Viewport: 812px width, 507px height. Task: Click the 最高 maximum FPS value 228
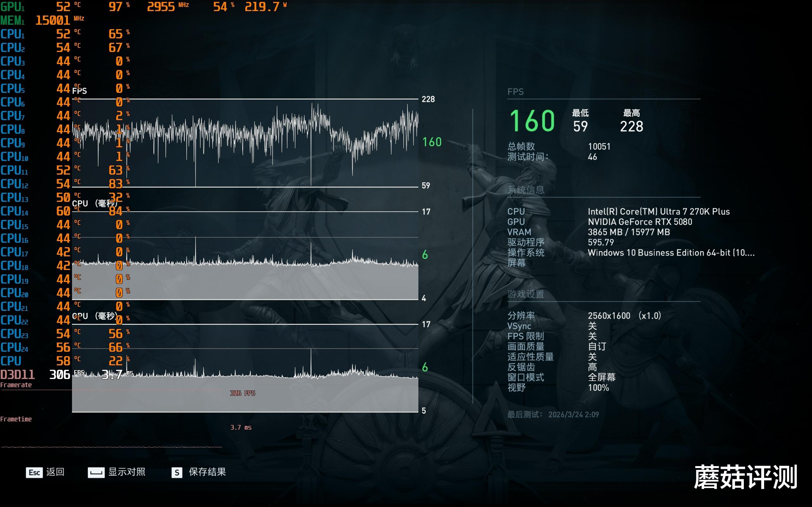[631, 126]
